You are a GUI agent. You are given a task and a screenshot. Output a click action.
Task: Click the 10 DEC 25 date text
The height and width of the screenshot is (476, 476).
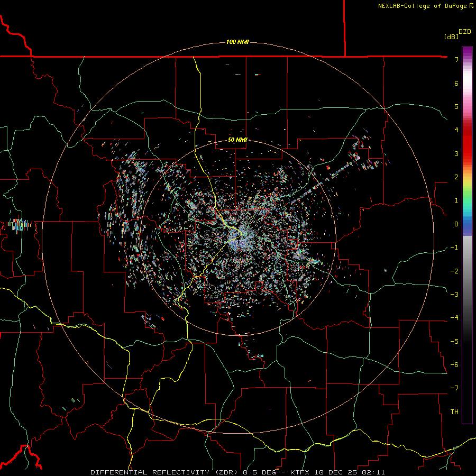336,472
